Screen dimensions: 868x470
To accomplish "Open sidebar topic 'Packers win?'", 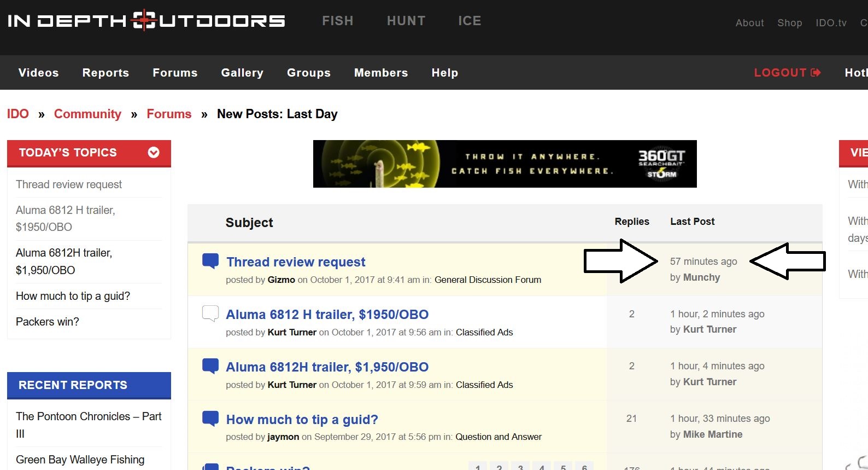I will [47, 322].
